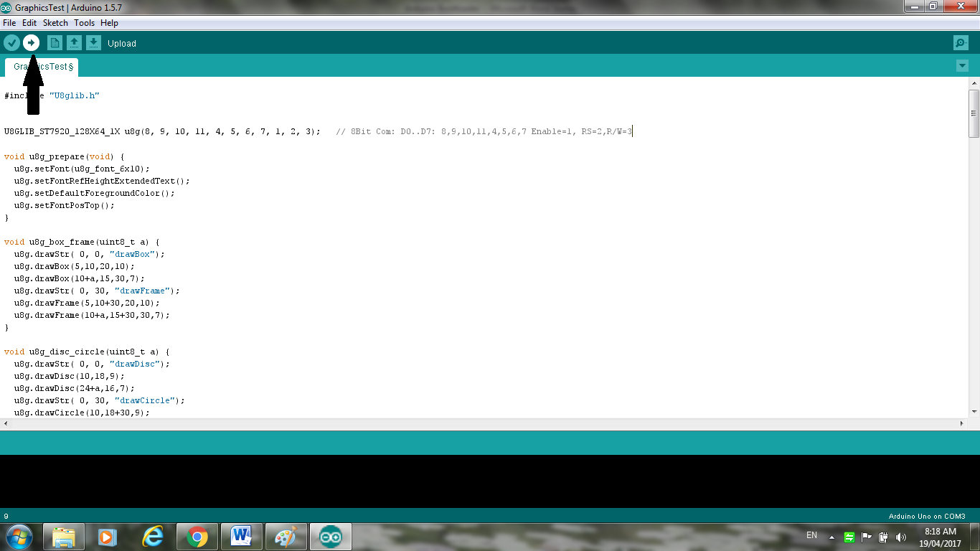
Task: Click the power plug tray icon
Action: (884, 537)
